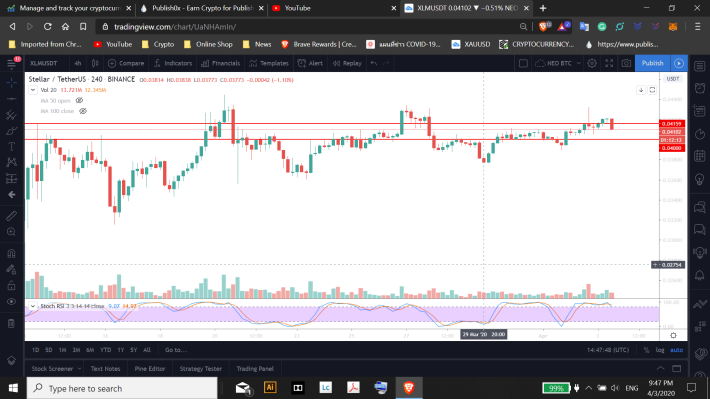This screenshot has width=710, height=399.
Task: Open the Pine Editor tab
Action: click(x=150, y=369)
